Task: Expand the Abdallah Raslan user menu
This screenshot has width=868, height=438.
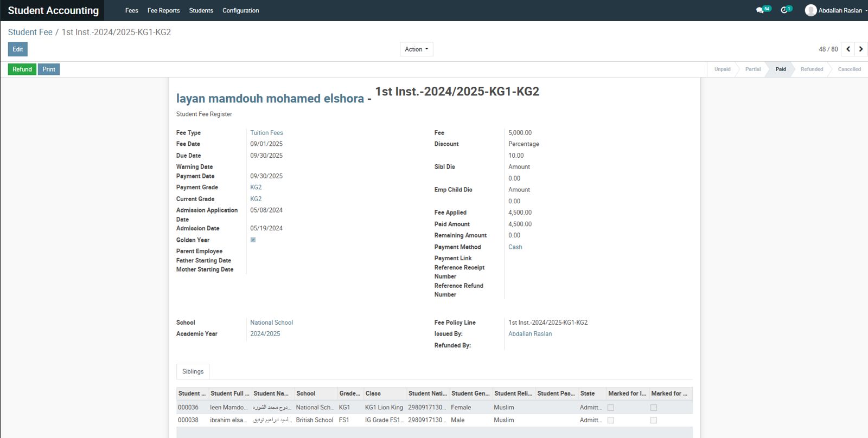Action: [x=840, y=10]
